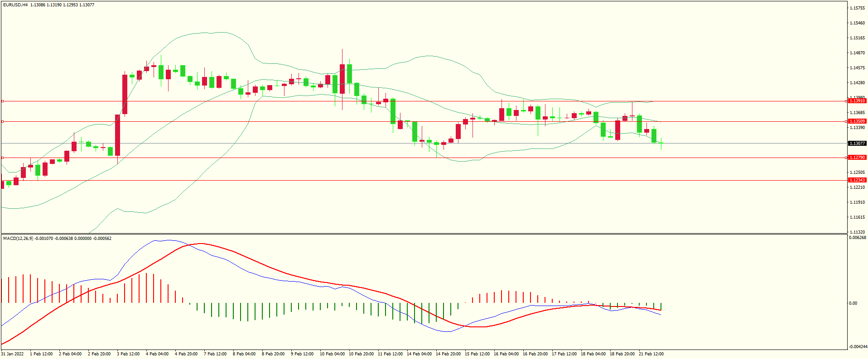Image resolution: width=868 pixels, height=359 pixels.
Task: Click the 18 Feb 04:00 time label
Action: coord(593,354)
